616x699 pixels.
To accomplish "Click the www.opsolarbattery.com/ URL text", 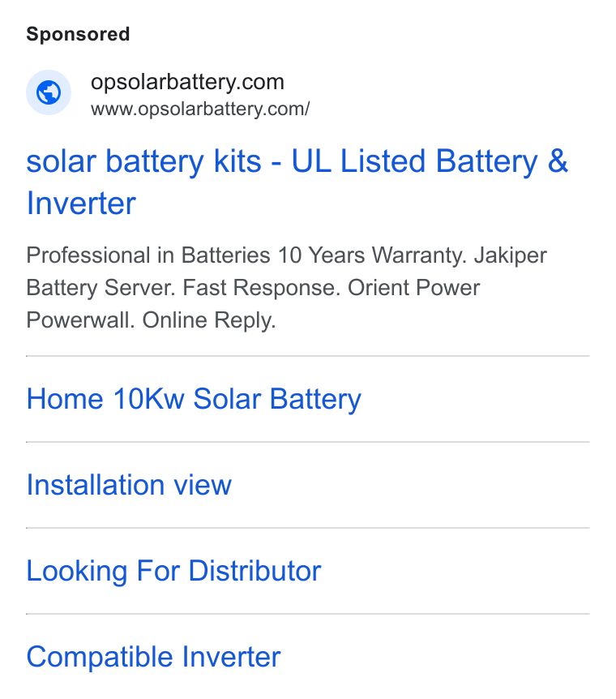I will click(x=200, y=109).
